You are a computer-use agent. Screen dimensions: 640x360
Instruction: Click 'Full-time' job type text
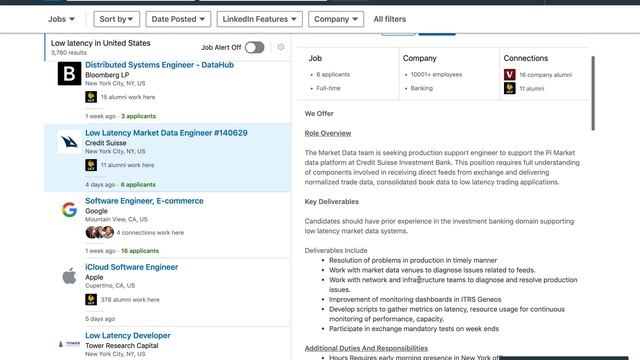point(328,88)
